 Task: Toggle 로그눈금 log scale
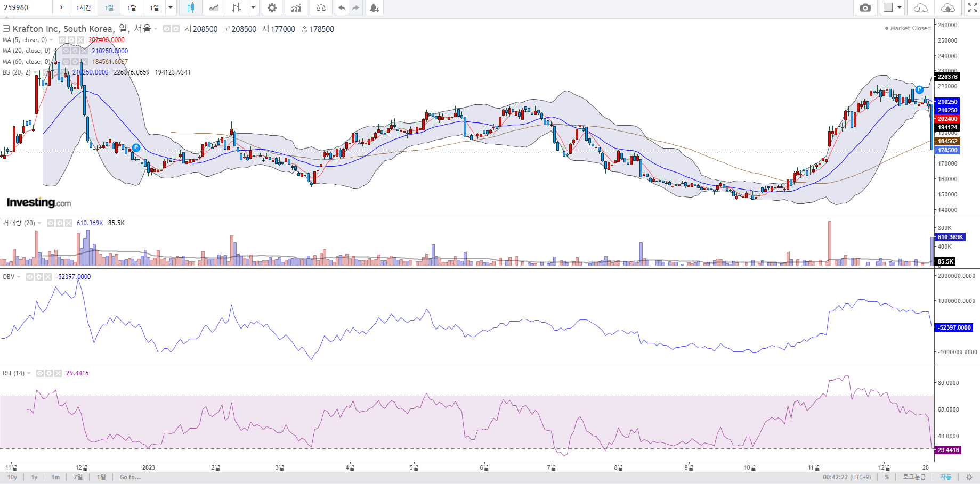[914, 477]
